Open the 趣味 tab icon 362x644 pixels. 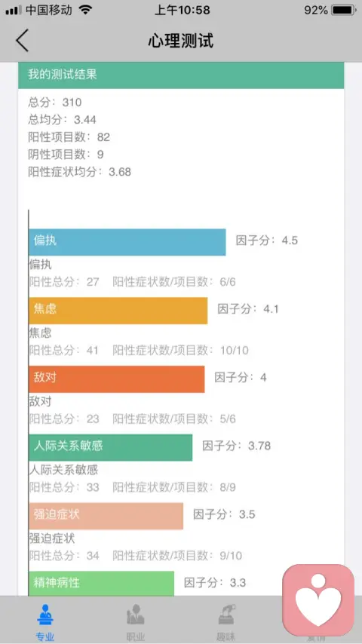[x=226, y=615]
